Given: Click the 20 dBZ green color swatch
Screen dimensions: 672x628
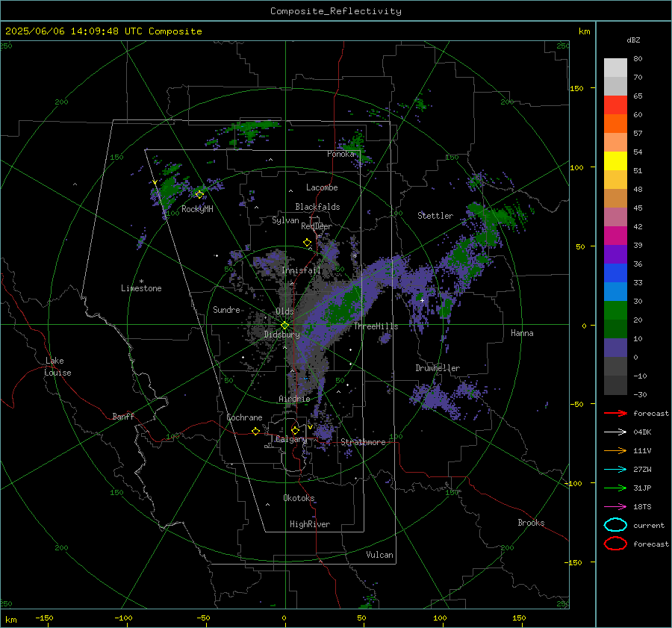Looking at the screenshot, I should click(x=615, y=311).
